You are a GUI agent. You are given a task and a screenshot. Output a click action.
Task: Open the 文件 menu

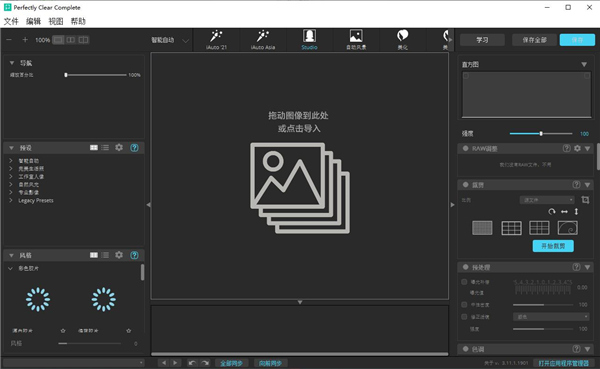(11, 21)
